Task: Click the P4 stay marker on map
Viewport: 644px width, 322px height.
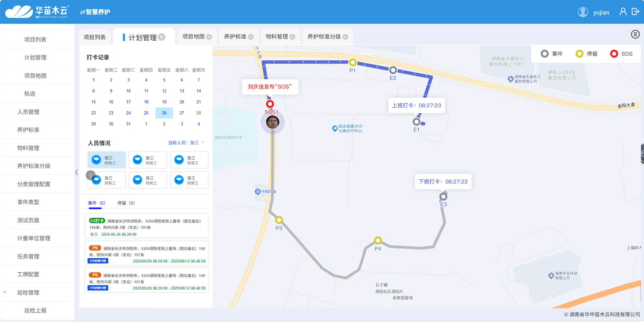Action: (x=378, y=240)
